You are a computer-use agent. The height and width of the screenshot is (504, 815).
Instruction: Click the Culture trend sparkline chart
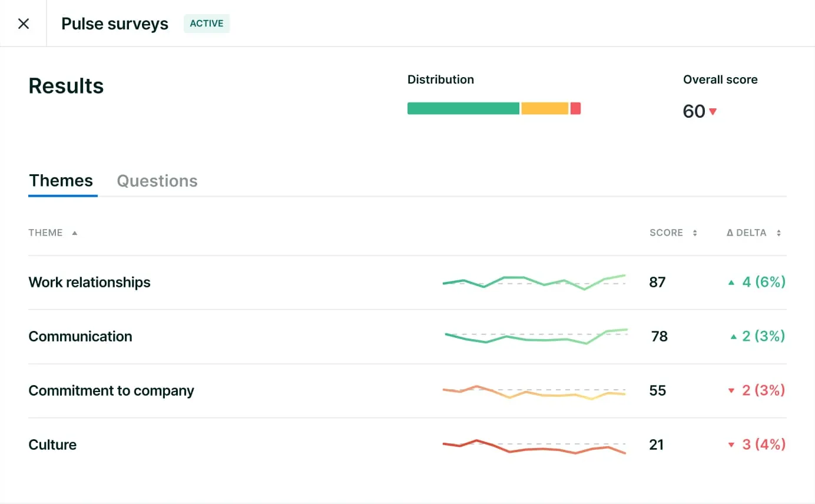534,446
